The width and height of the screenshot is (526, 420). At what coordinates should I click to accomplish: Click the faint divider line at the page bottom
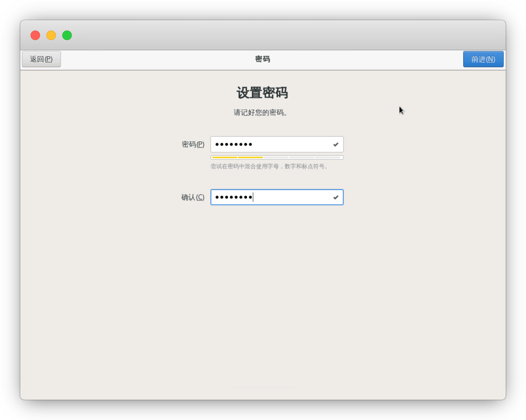263,387
